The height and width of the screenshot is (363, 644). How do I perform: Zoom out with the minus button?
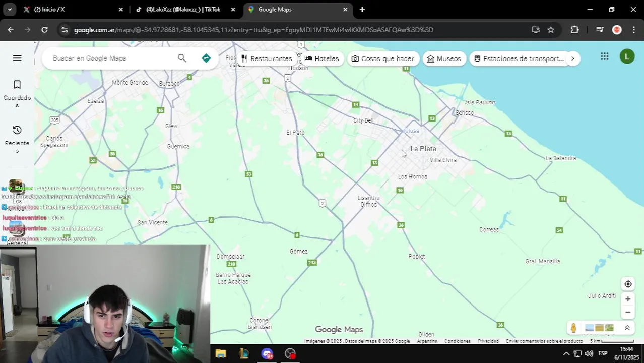tap(628, 312)
